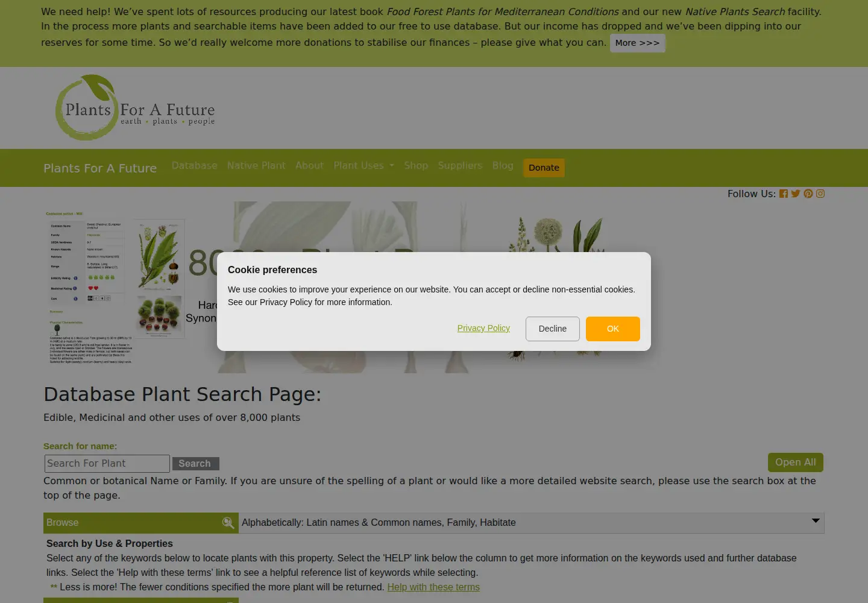The image size is (868, 603).
Task: Decline non-essential cookies
Action: 553,329
